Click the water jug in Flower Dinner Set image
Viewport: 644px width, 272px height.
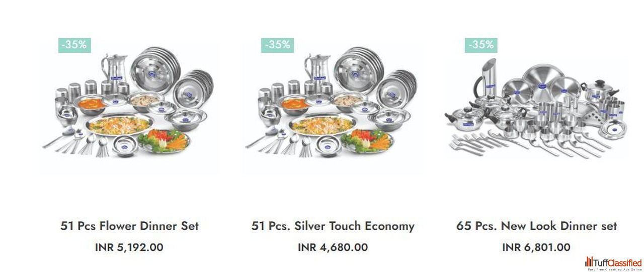[112, 69]
